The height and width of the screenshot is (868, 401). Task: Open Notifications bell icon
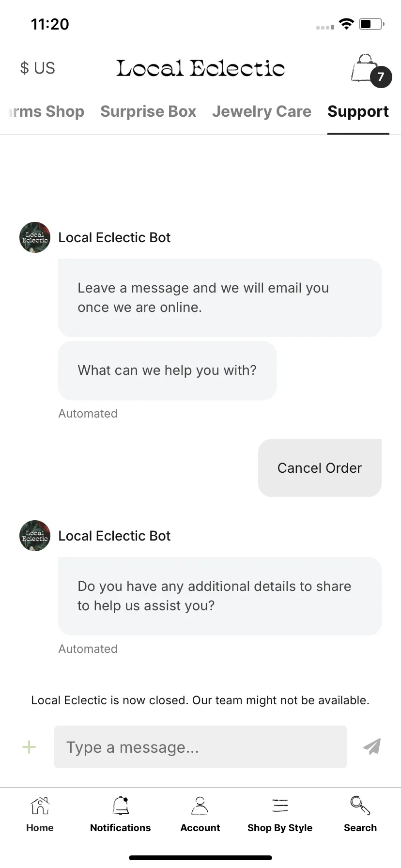coord(121,806)
